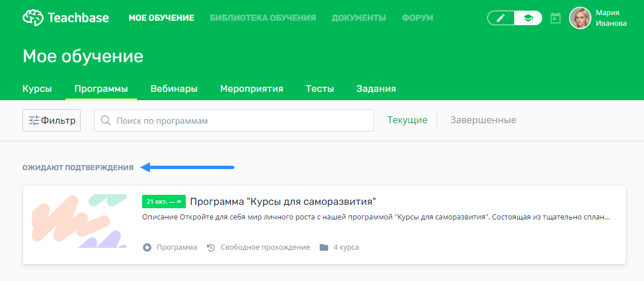This screenshot has width=644, height=281.
Task: Open the Программа "Курсы для саморазвития" title
Action: (x=283, y=202)
